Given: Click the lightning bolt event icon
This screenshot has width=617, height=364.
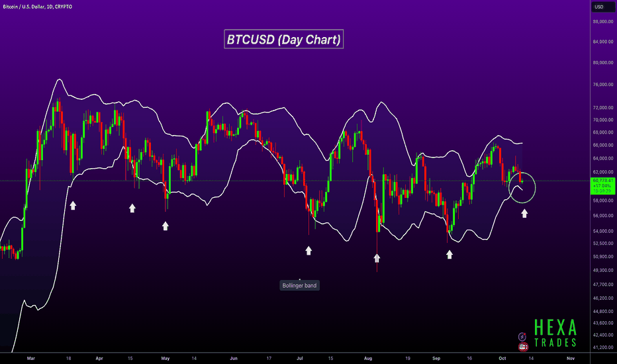Looking at the screenshot, I should pyautogui.click(x=522, y=337).
